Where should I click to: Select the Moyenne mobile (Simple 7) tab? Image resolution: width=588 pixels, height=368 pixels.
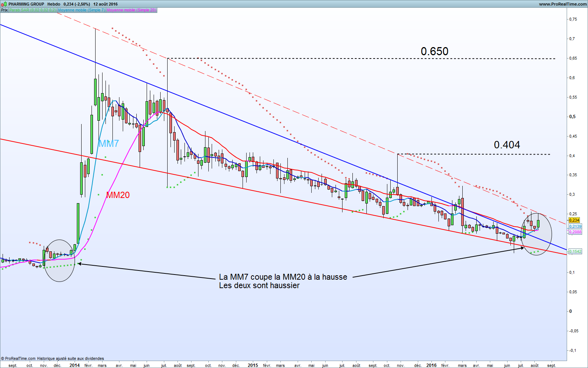click(x=82, y=10)
